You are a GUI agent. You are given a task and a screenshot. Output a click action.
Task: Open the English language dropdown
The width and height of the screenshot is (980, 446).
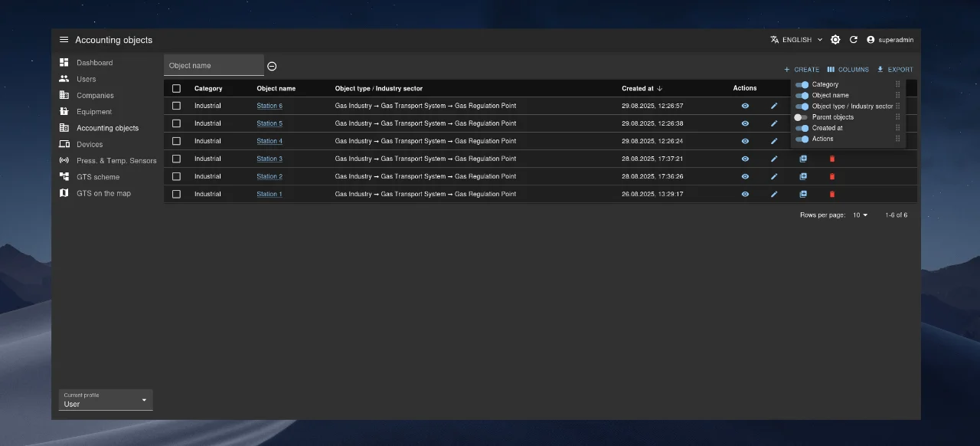796,40
